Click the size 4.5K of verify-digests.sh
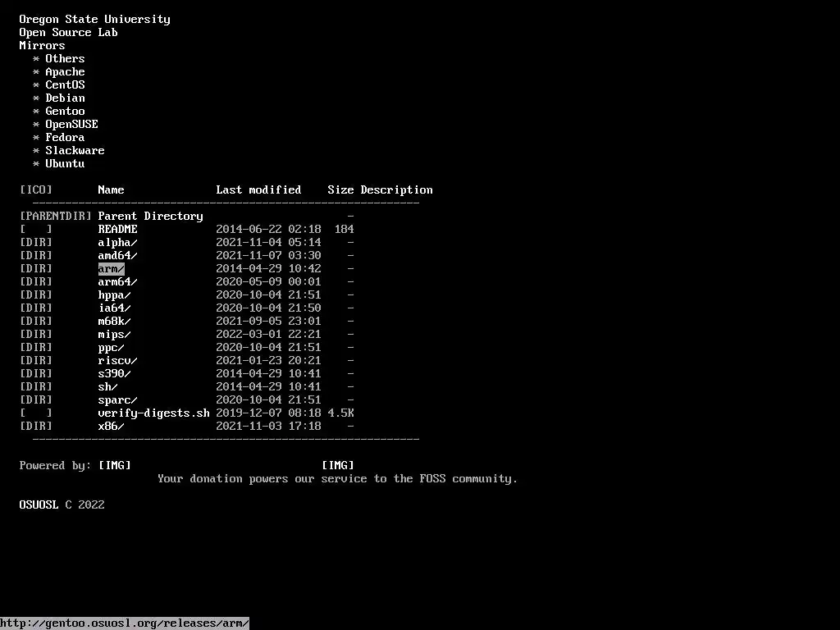 pos(340,413)
